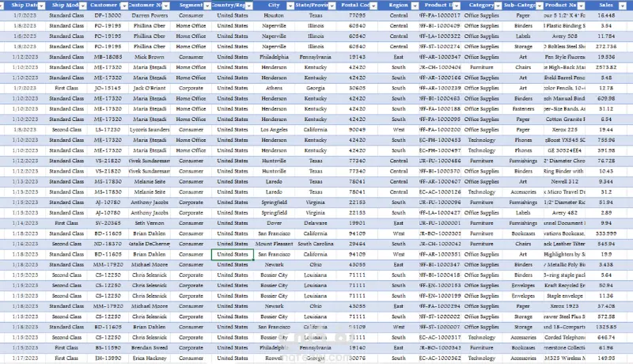Expand the Product ID filter dropdown

[x=457, y=6]
